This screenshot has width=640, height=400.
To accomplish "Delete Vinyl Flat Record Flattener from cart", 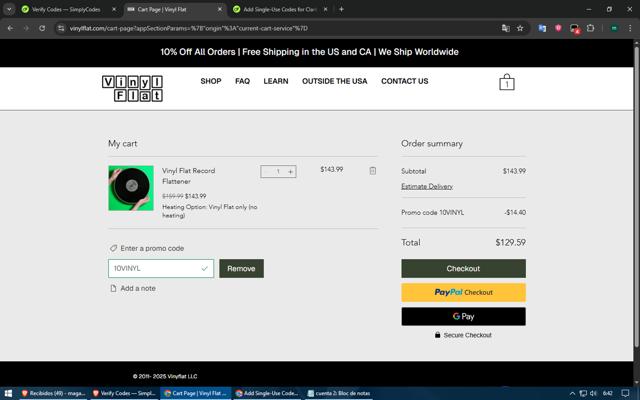I will coord(373,171).
